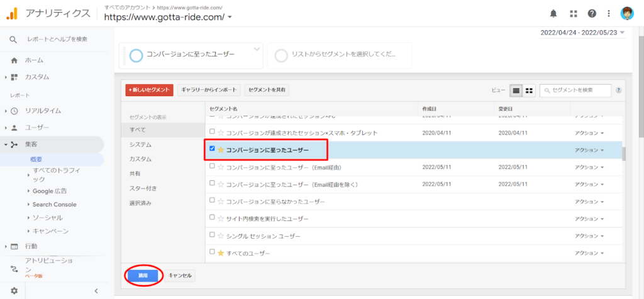Viewport: 644px width, 299px height.
Task: Click ギャラリーからインポート button
Action: tap(209, 90)
